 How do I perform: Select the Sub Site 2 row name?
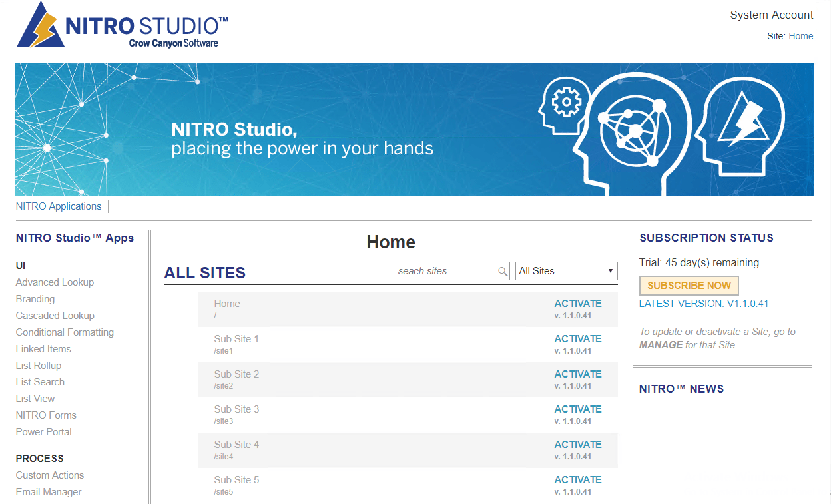click(236, 374)
